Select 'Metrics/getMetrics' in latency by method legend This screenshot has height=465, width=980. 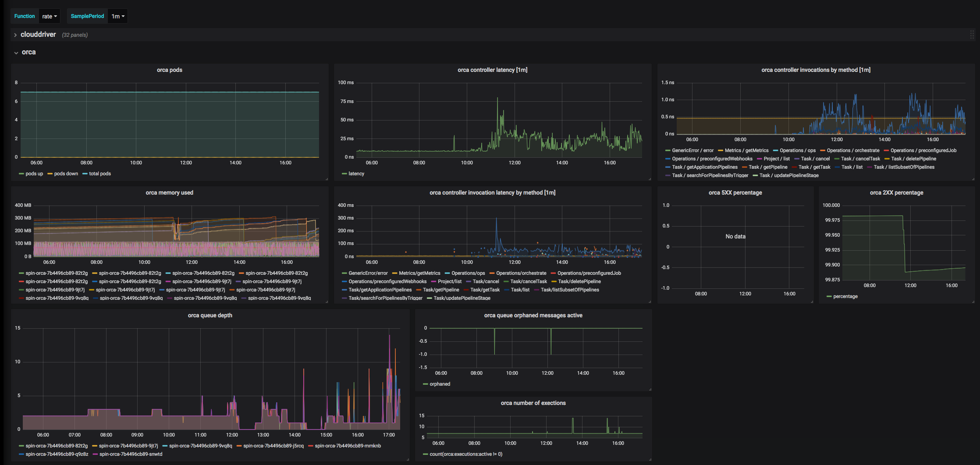coord(419,273)
